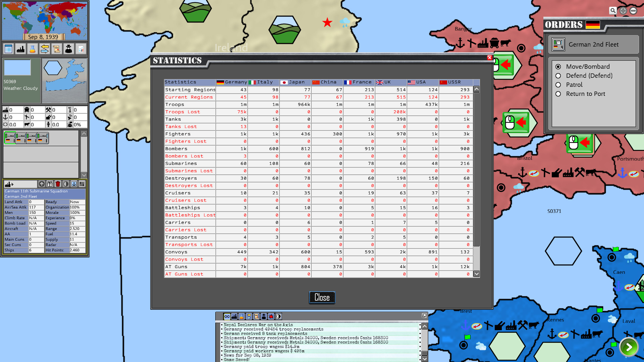Filter news by combat explosion icon
644x362 pixels.
(271, 316)
